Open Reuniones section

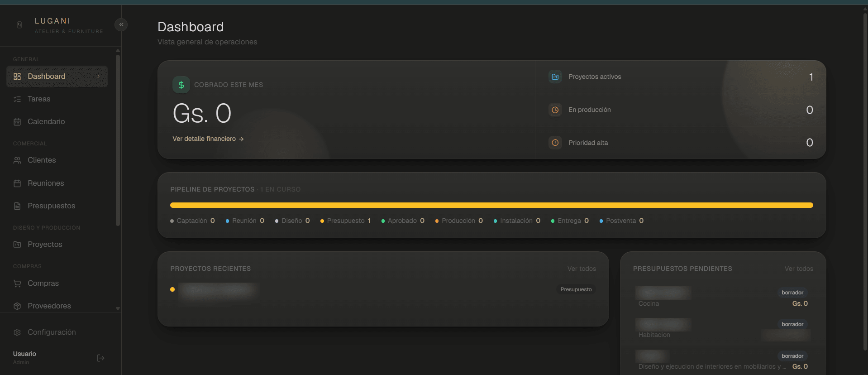pos(57,183)
